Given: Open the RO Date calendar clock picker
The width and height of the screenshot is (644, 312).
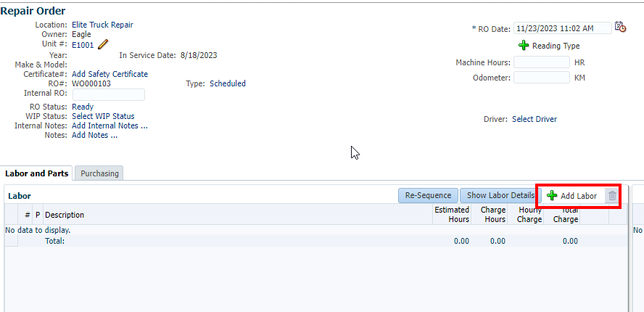Looking at the screenshot, I should pos(620,27).
